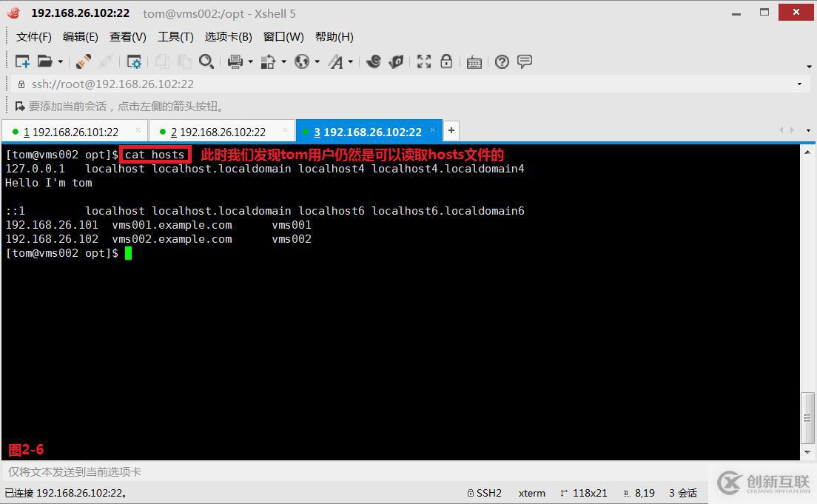Click 3 会话 in the status bar
This screenshot has height=504, width=817.
coord(683,493)
